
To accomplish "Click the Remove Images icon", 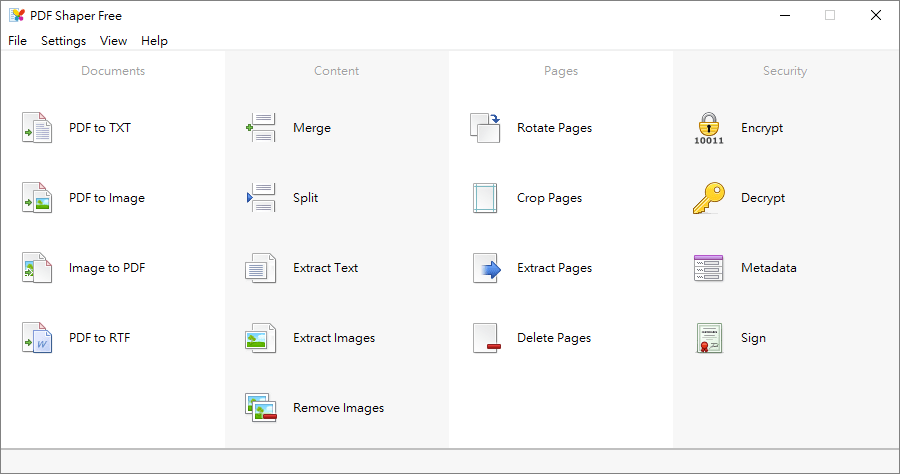I will tap(261, 408).
